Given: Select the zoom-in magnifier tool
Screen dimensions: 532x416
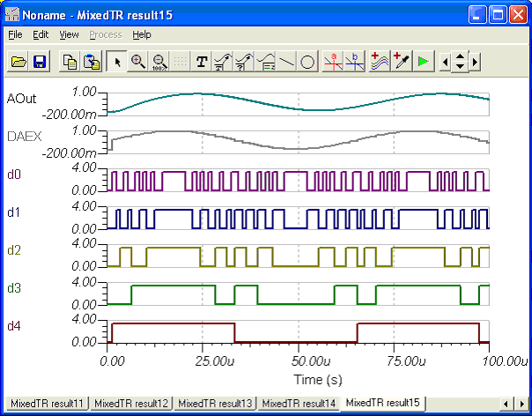Looking at the screenshot, I should [138, 62].
